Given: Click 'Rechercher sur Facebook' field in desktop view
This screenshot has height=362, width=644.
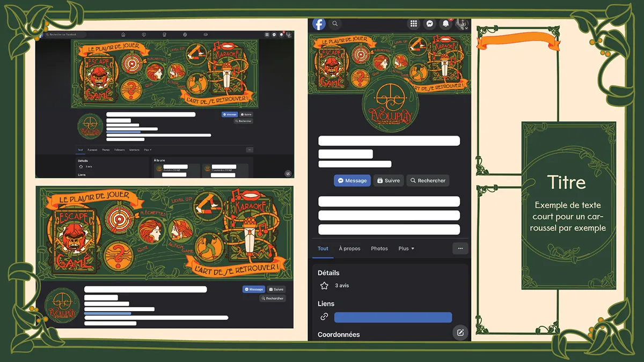Looking at the screenshot, I should tap(66, 34).
